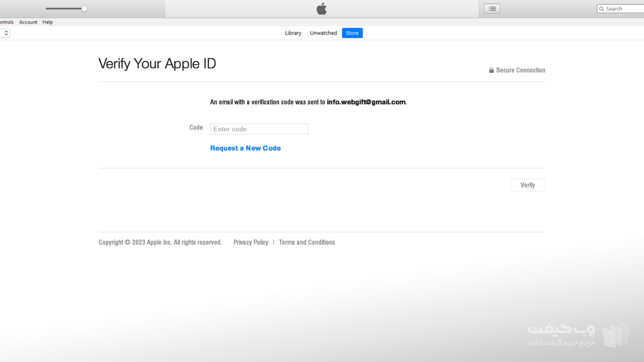Switch to the Library tab
This screenshot has height=362, width=644.
pyautogui.click(x=293, y=33)
